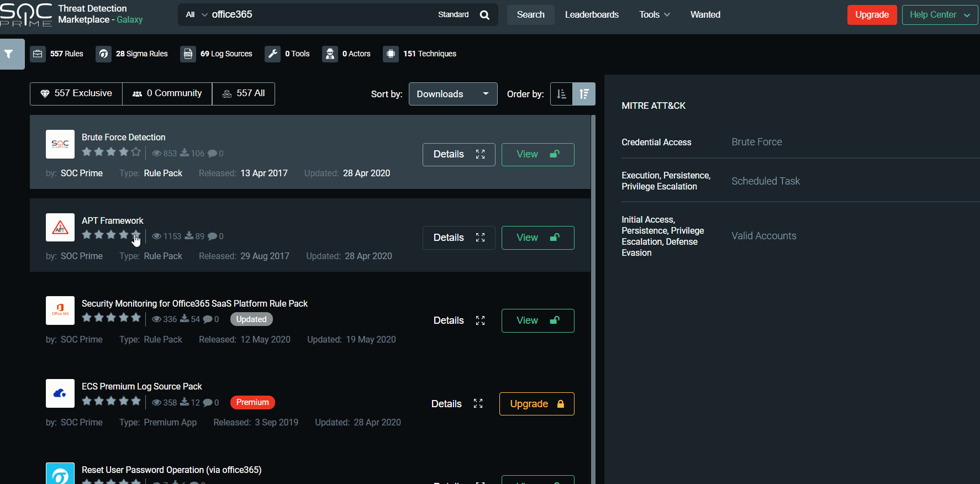Expand the Tools menu
The width and height of the screenshot is (980, 484).
click(655, 15)
